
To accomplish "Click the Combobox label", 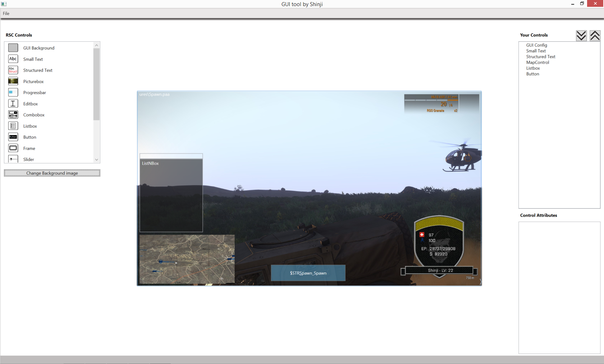I will 34,115.
